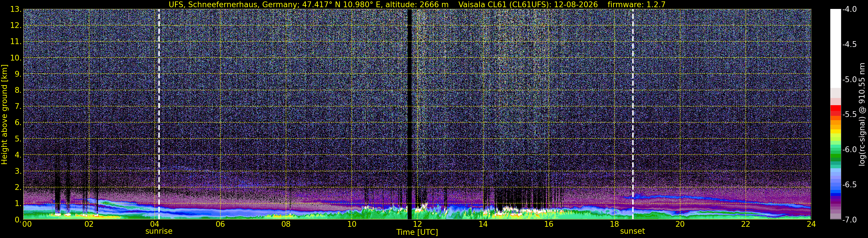Click the plot title with station name
Screen dimensions: 868x238
[308, 4]
